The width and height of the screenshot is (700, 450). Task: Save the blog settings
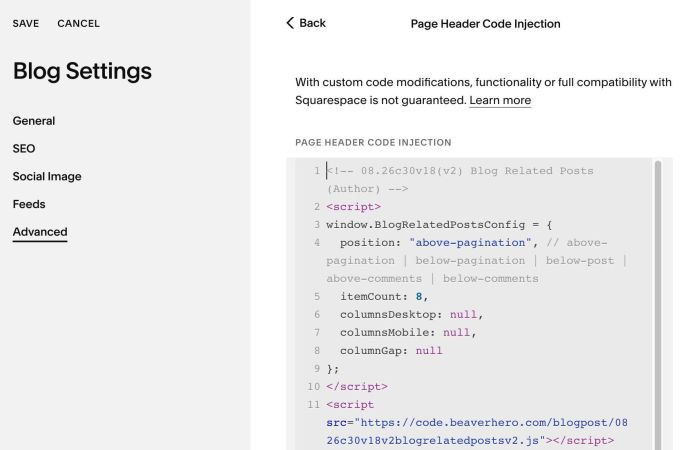click(x=26, y=24)
